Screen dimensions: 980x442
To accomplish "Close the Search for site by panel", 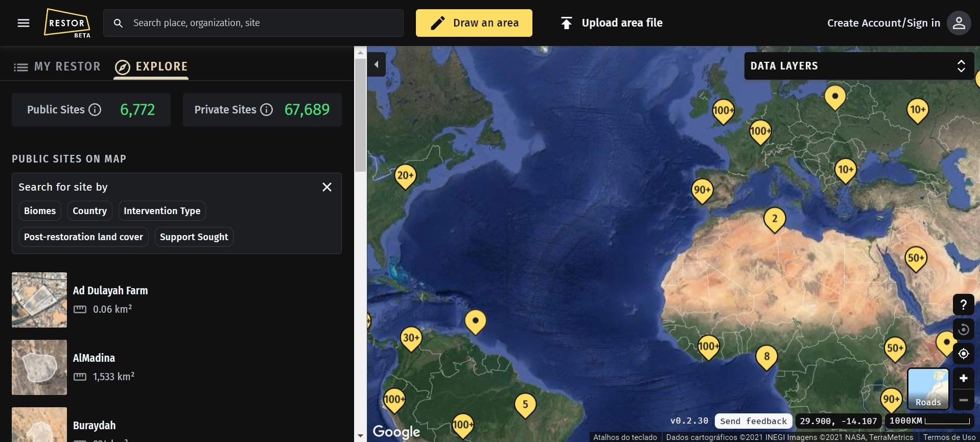I will (x=327, y=187).
